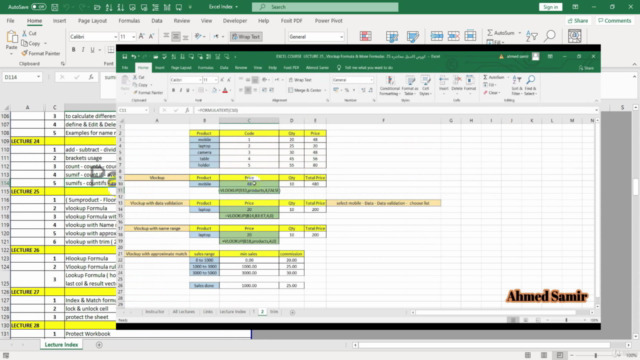
Task: Select sheet tab 2 in inner Excel
Action: point(262,312)
